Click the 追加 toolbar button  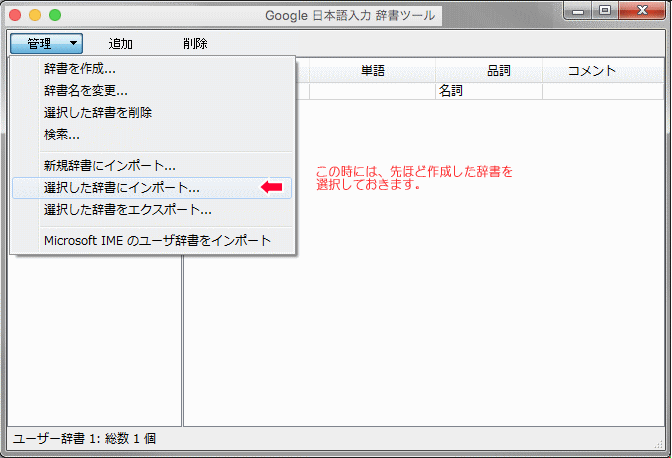120,43
